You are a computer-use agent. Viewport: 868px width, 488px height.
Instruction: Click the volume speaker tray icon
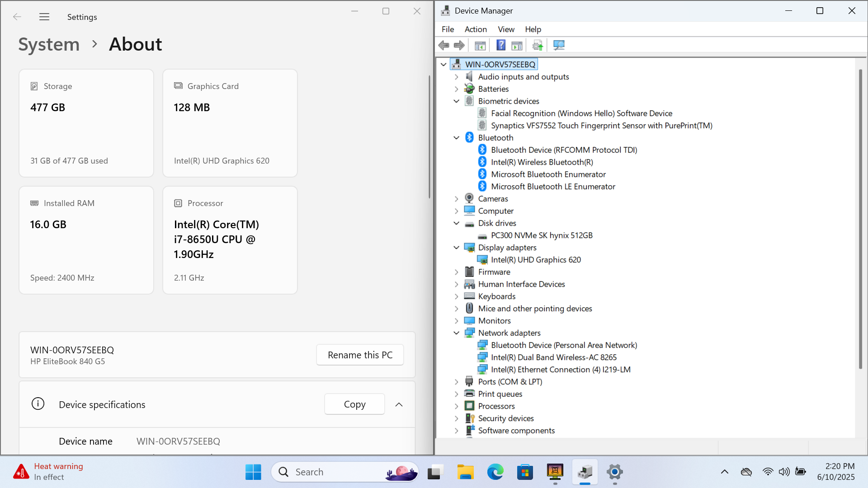[x=784, y=472]
